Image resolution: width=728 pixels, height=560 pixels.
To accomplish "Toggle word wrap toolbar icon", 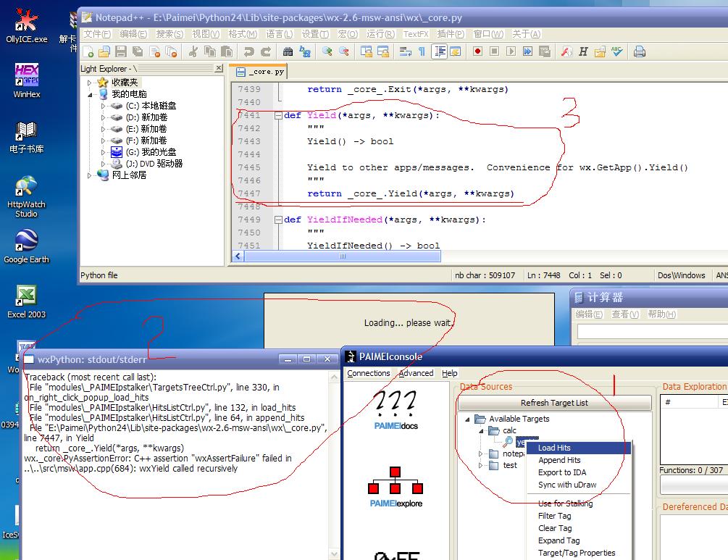I will pos(405,51).
